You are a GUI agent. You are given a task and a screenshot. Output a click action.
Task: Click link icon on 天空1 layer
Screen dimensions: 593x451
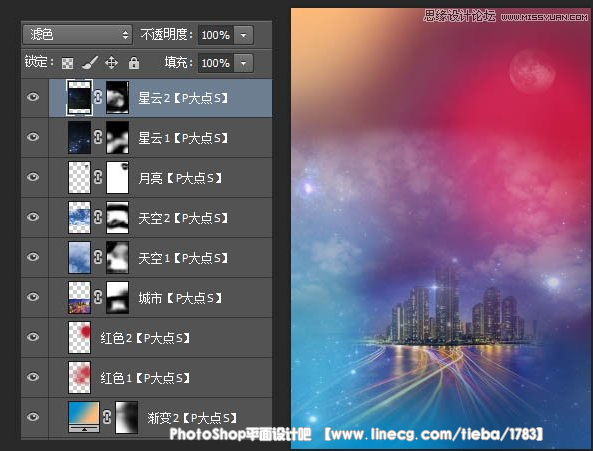98,257
